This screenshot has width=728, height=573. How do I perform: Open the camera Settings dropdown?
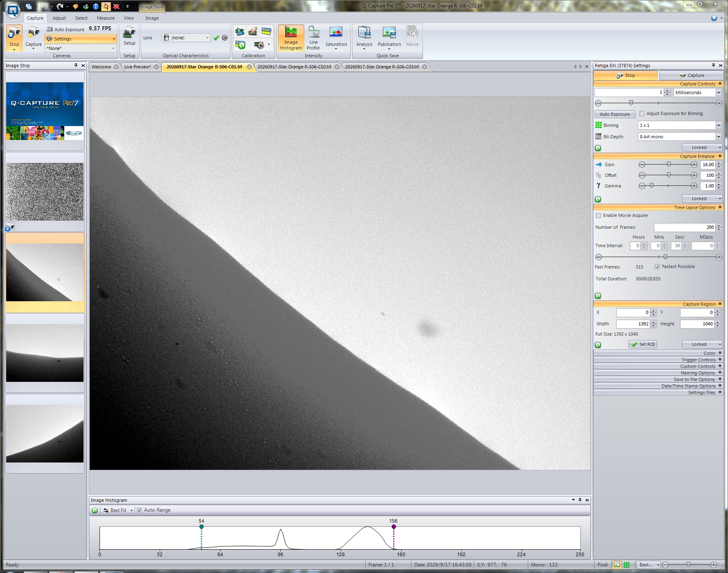click(81, 39)
